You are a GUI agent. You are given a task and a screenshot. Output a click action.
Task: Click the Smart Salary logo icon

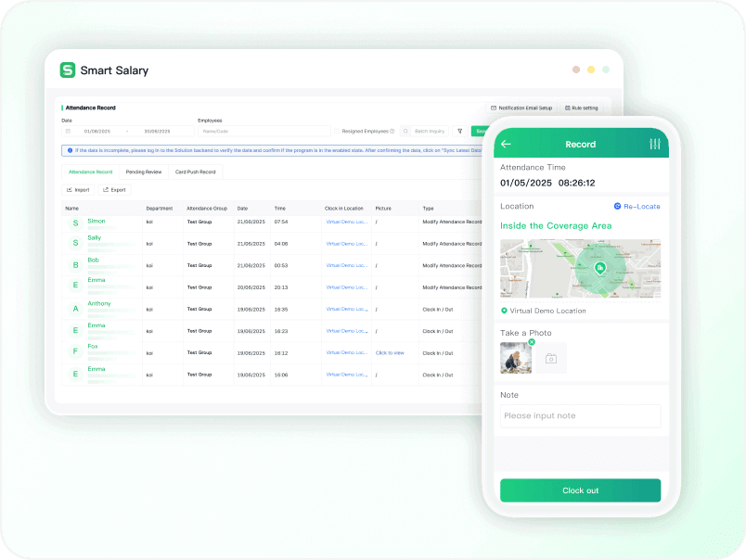click(x=68, y=70)
